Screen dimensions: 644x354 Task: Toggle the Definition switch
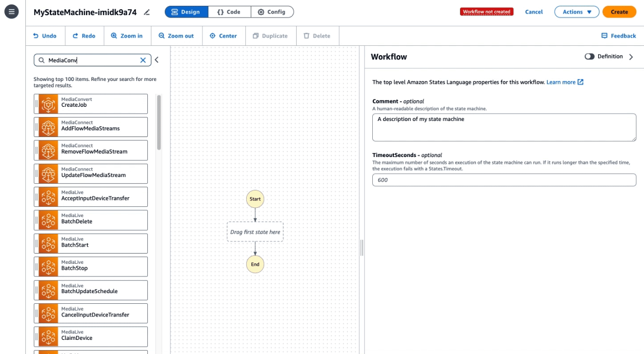click(x=589, y=57)
